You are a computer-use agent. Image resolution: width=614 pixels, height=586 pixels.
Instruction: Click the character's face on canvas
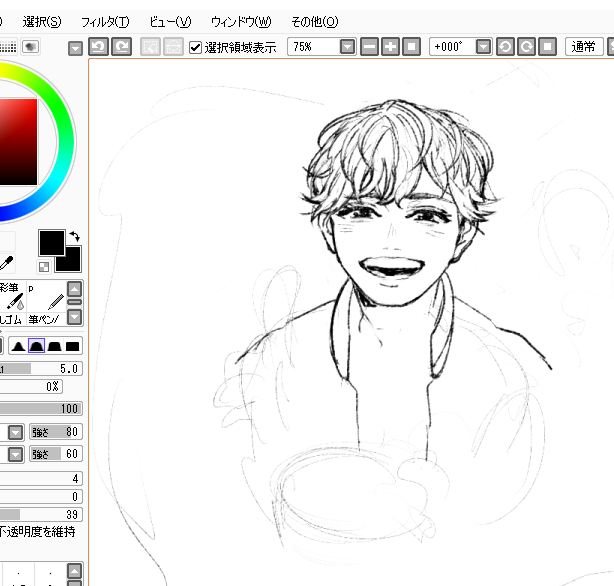click(x=395, y=247)
